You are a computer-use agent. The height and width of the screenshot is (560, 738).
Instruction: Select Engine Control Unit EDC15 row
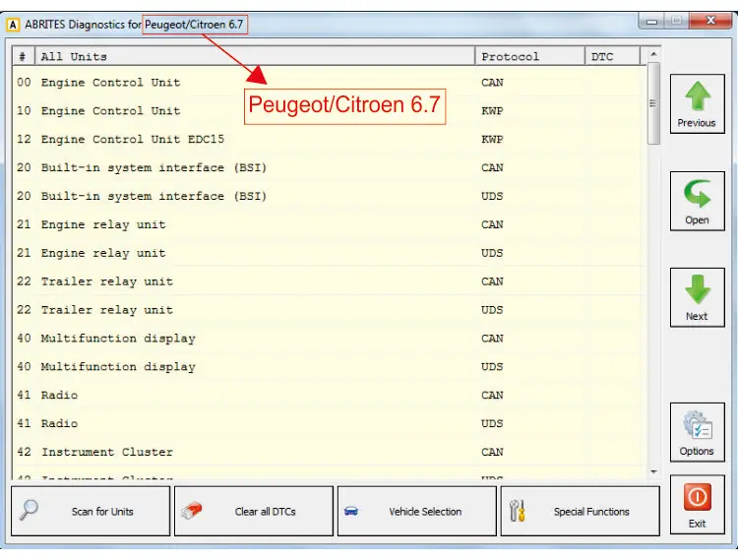(330, 140)
